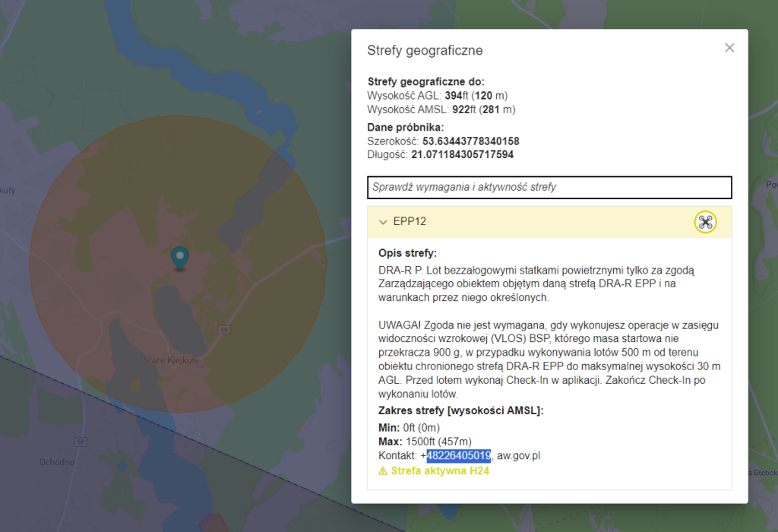Click road 58 shield above Ochódno

(80, 442)
